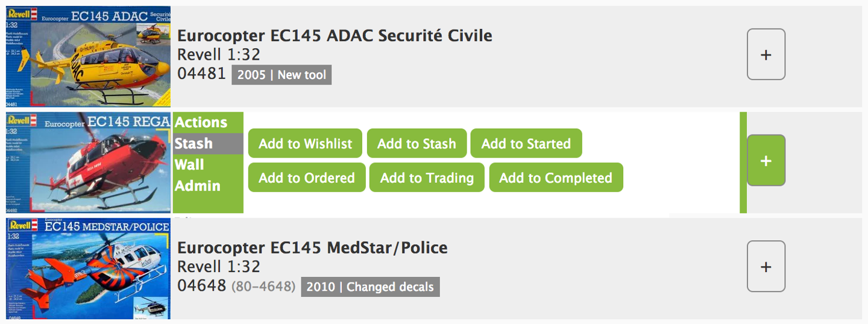The height and width of the screenshot is (324, 868).
Task: Open EC145 ADAC box art thumbnail
Action: click(88, 57)
